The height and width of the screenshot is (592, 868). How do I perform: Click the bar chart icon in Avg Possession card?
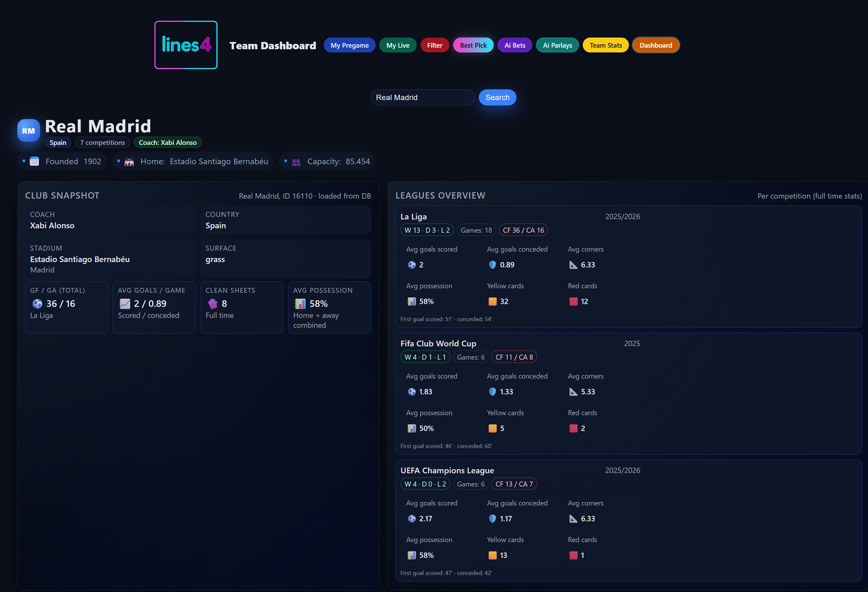tap(300, 304)
